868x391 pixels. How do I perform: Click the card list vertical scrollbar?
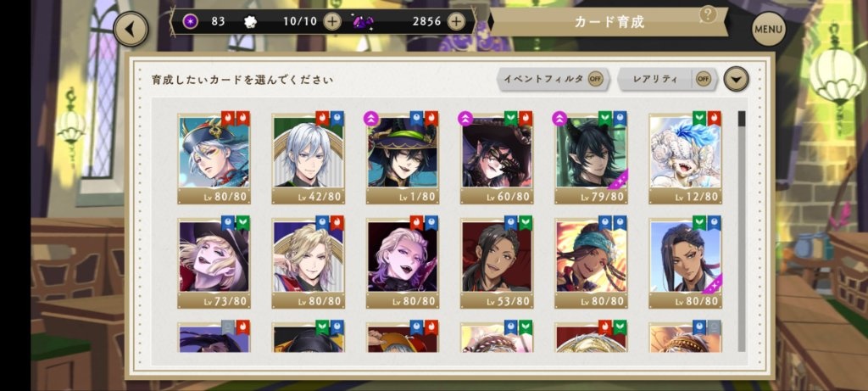pyautogui.click(x=742, y=231)
